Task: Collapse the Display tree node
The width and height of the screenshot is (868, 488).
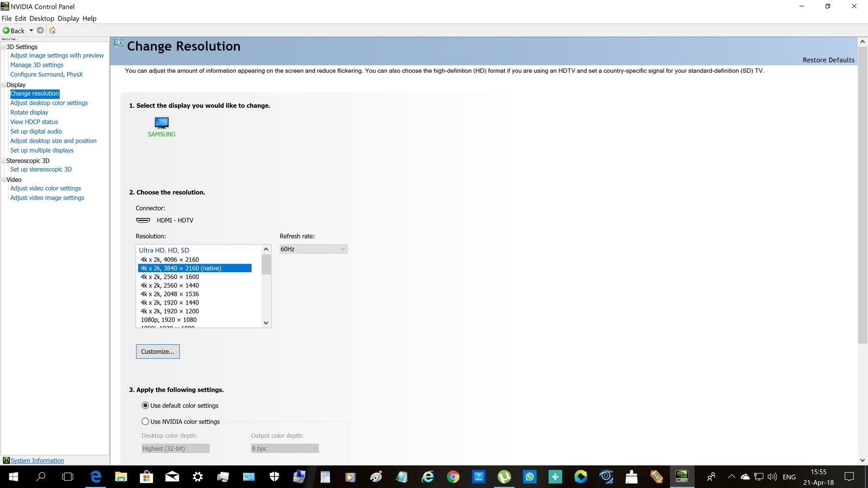Action: [4, 85]
